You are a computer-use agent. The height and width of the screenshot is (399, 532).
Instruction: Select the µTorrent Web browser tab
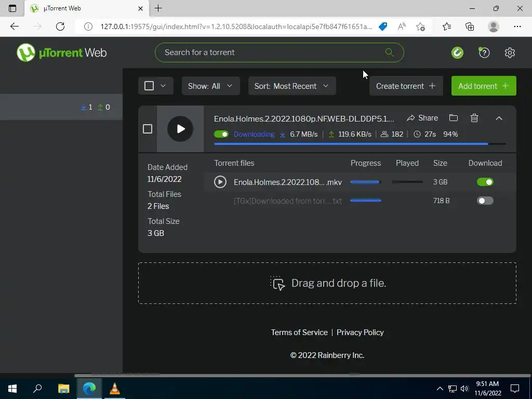click(x=87, y=8)
